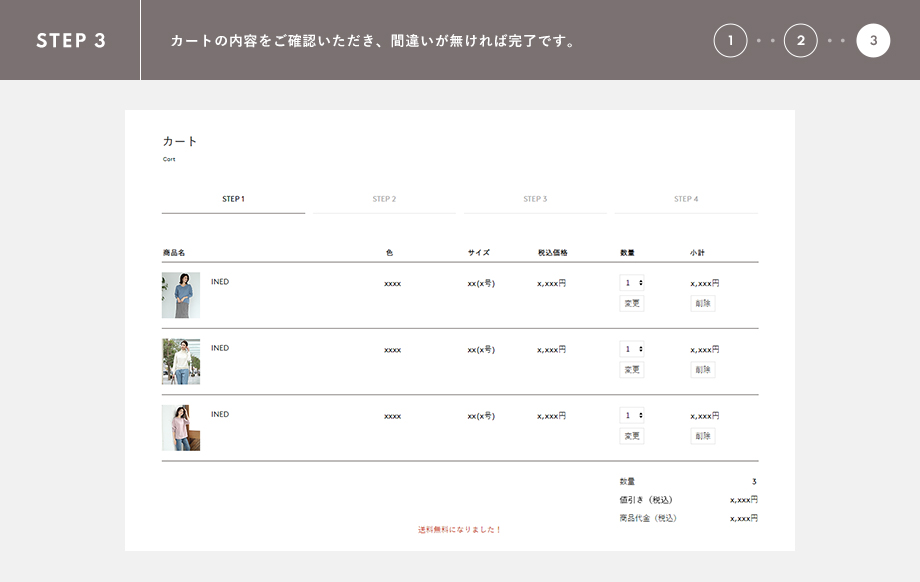Open the STEP 3 cart tab

(x=535, y=199)
